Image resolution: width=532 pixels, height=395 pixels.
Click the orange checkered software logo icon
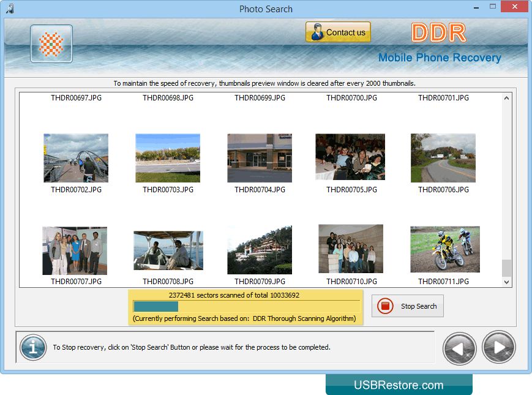(51, 43)
